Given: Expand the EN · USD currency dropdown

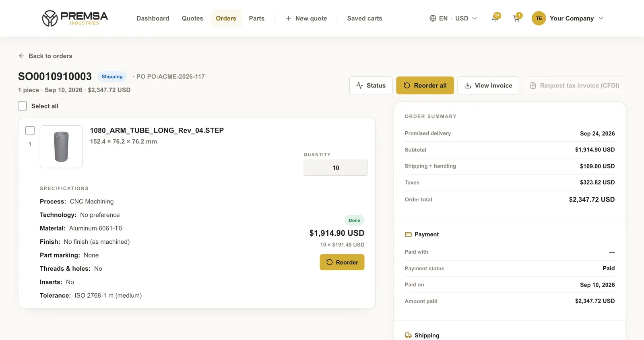Looking at the screenshot, I should pos(453,18).
